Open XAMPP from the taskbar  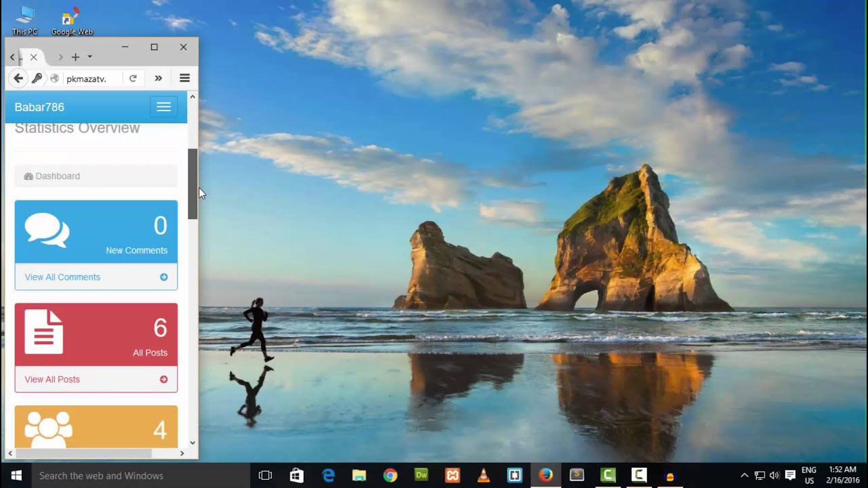pyautogui.click(x=452, y=476)
